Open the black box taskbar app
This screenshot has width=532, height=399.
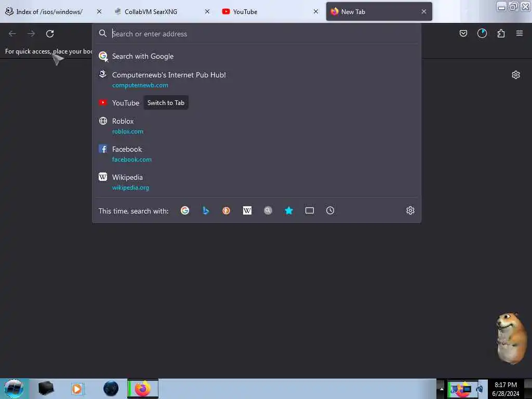pos(46,389)
